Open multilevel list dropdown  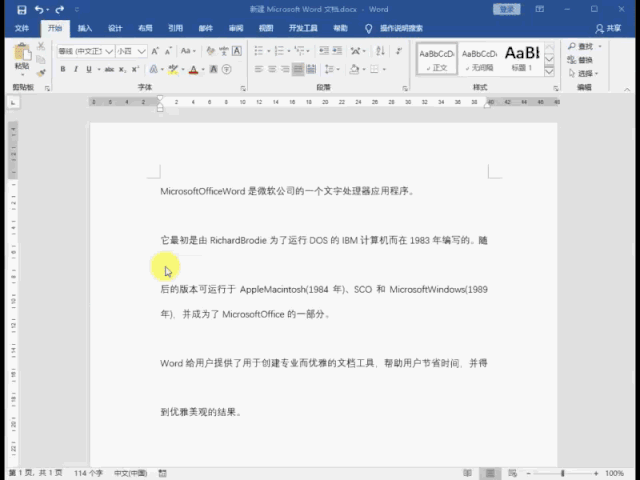tap(308, 51)
